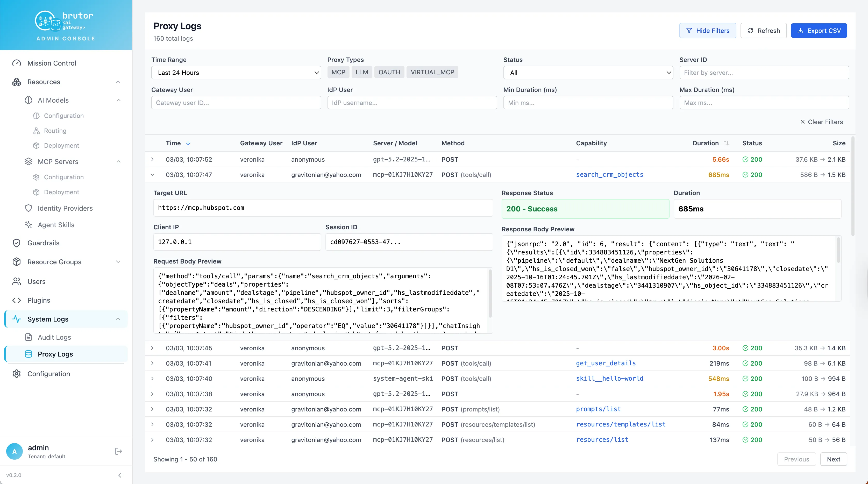Viewport: 868px width, 484px height.
Task: Click the AI Models Deployment cube icon
Action: pyautogui.click(x=36, y=146)
